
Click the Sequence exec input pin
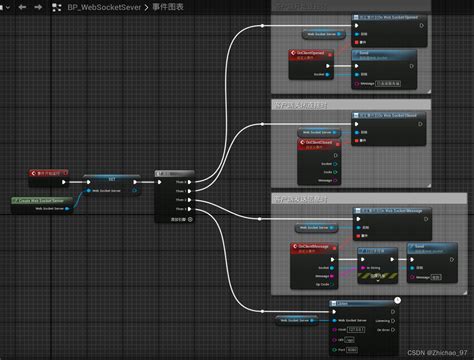tap(159, 182)
